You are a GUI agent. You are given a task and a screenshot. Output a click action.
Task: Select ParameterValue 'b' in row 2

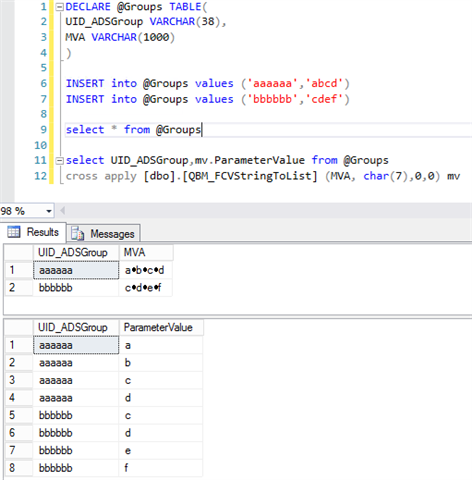click(161, 363)
